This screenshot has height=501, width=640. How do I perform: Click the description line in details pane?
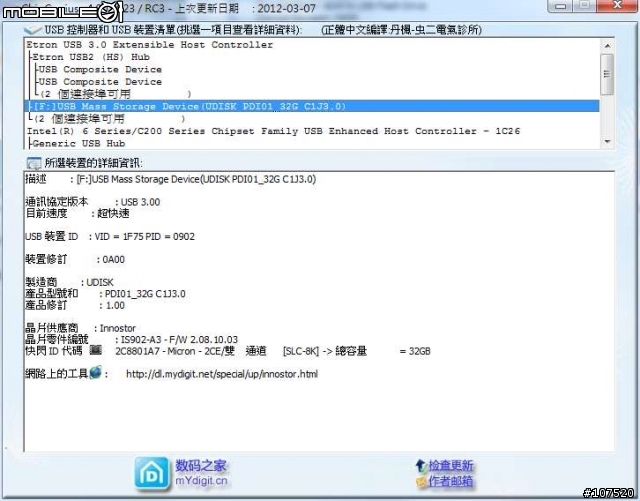pos(170,179)
